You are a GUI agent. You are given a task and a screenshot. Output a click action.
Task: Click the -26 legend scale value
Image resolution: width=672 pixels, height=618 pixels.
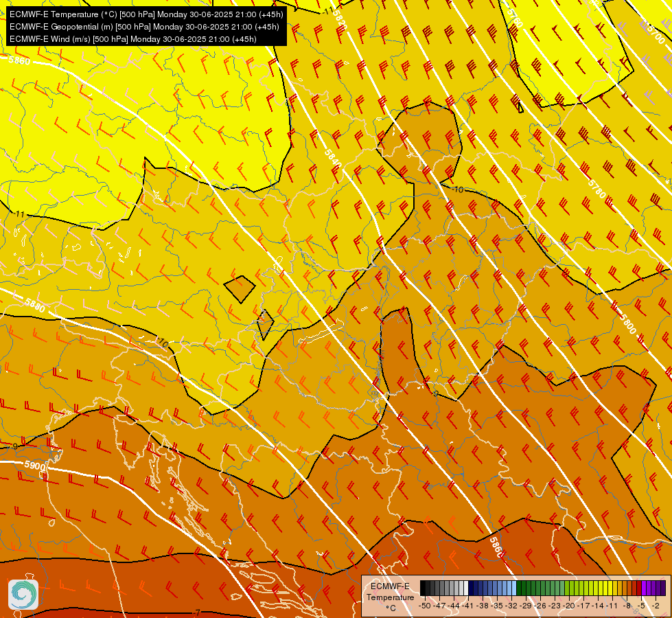(540, 606)
